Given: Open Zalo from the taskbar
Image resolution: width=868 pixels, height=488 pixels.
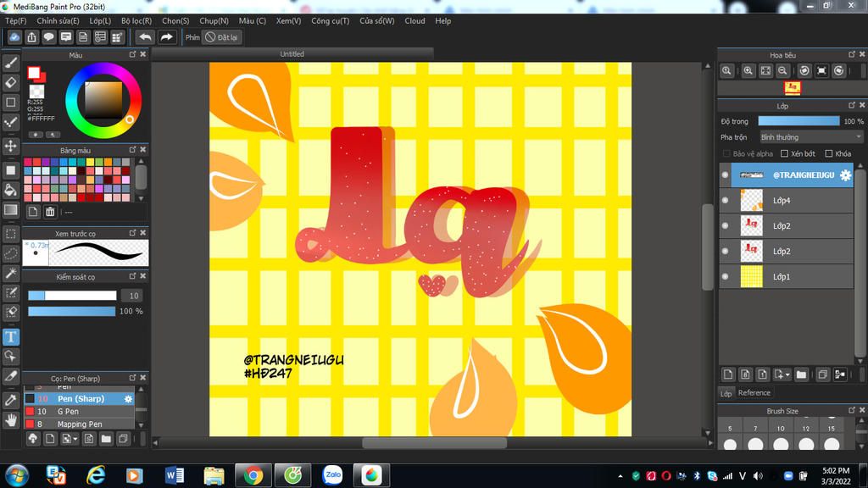Looking at the screenshot, I should [332, 475].
